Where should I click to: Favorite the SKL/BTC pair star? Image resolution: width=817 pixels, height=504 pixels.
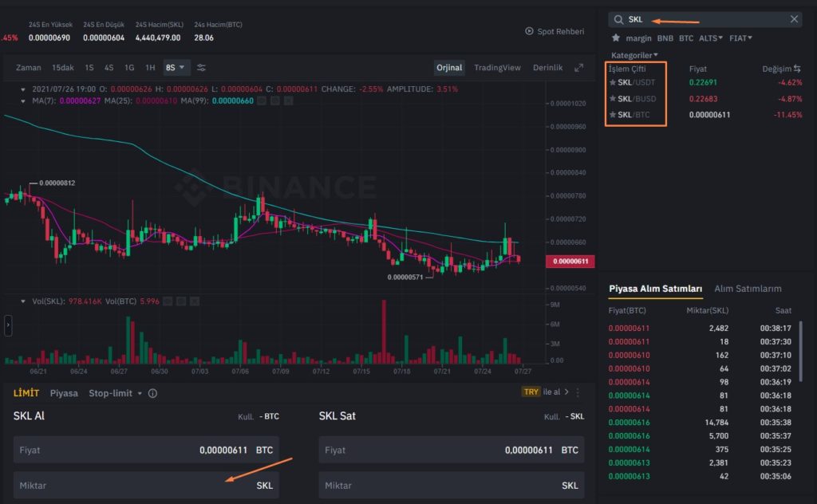(613, 115)
